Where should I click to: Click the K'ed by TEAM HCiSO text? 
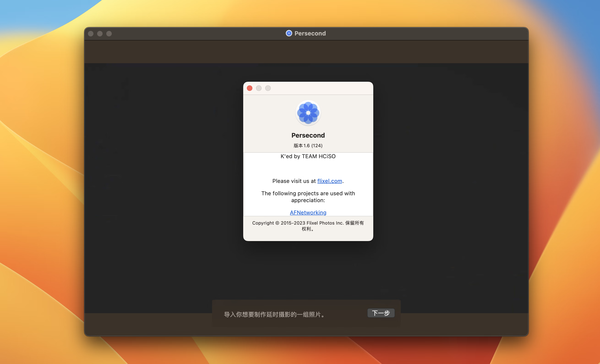tap(308, 156)
